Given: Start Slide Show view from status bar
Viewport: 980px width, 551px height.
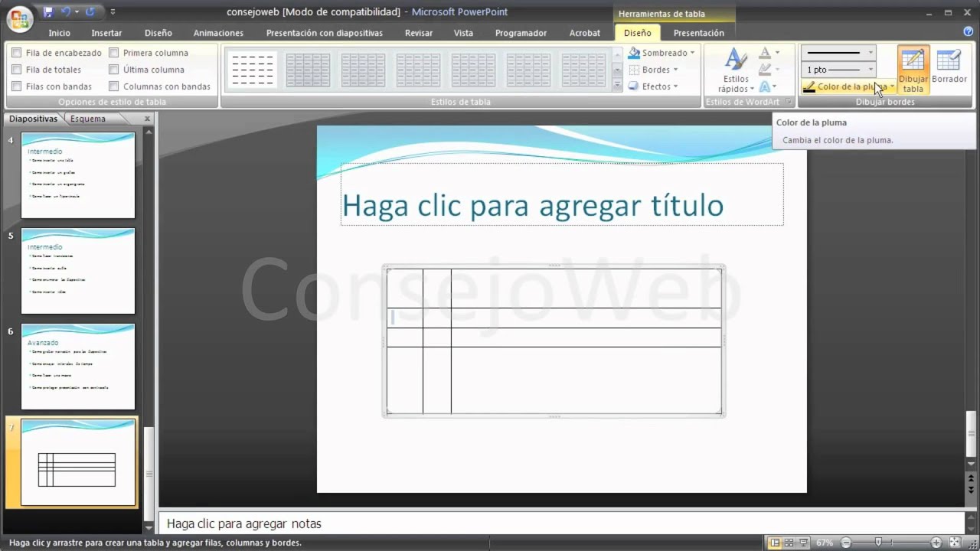Looking at the screenshot, I should pos(802,543).
